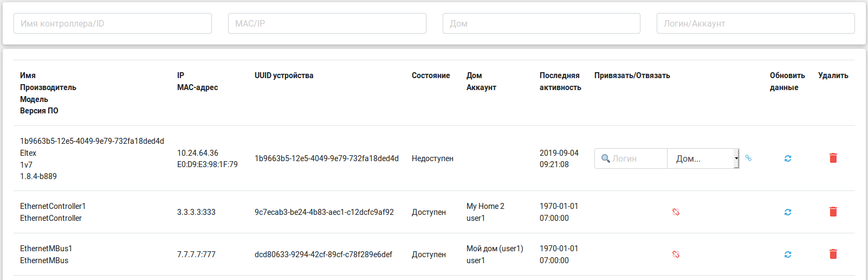Refresh data for EthernetController1
Viewport: 868px width, 280px height.
tap(788, 212)
